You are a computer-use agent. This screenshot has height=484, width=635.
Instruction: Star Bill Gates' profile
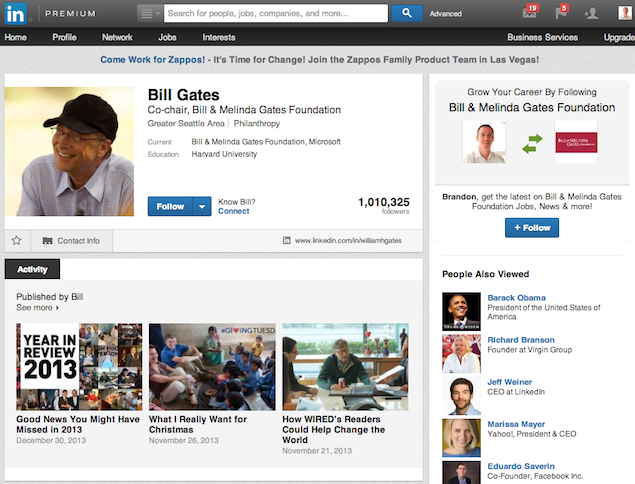17,241
